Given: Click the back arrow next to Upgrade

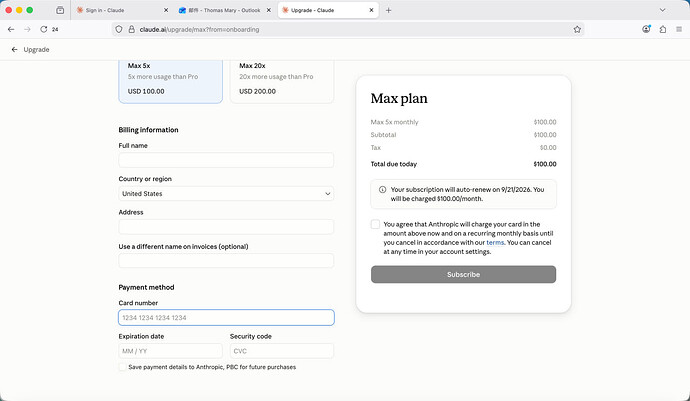Looking at the screenshot, I should point(15,50).
